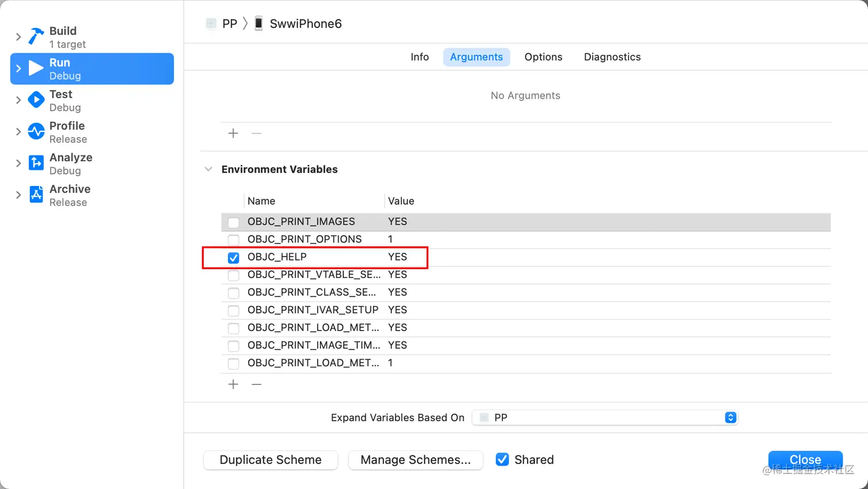Screen dimensions: 868x489
Task: Open the Diagnostics tab
Action: pyautogui.click(x=612, y=57)
